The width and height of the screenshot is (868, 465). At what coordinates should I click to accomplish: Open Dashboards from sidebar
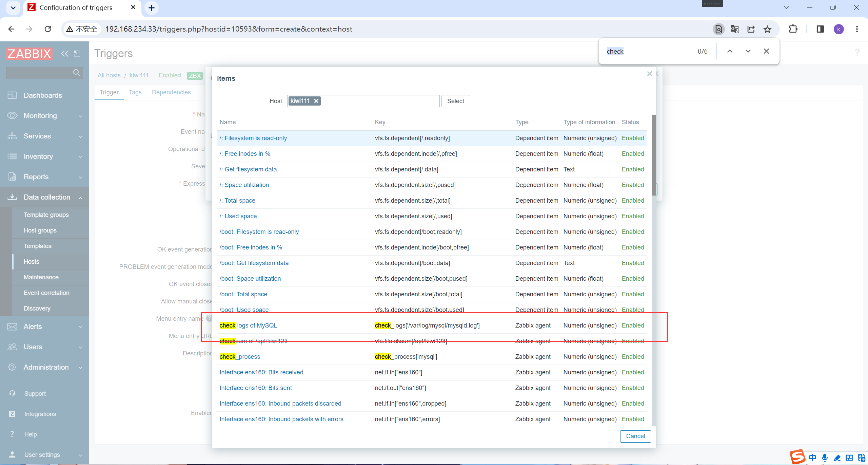[44, 95]
